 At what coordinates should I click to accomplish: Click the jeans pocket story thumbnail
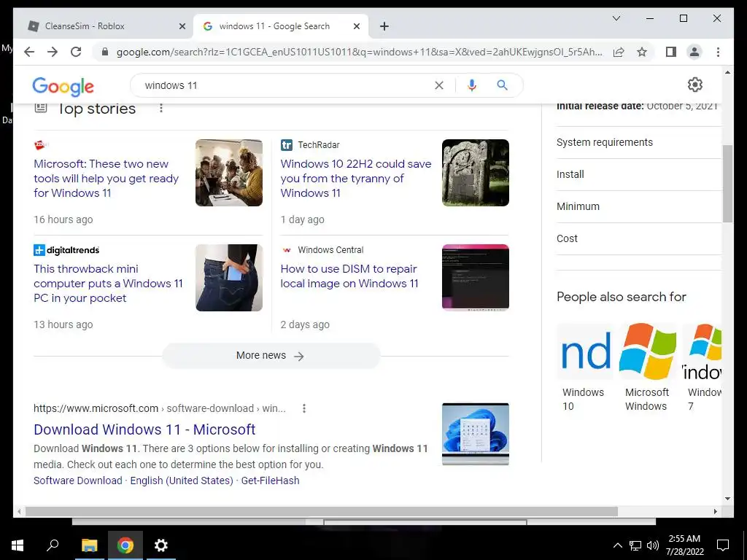click(229, 278)
